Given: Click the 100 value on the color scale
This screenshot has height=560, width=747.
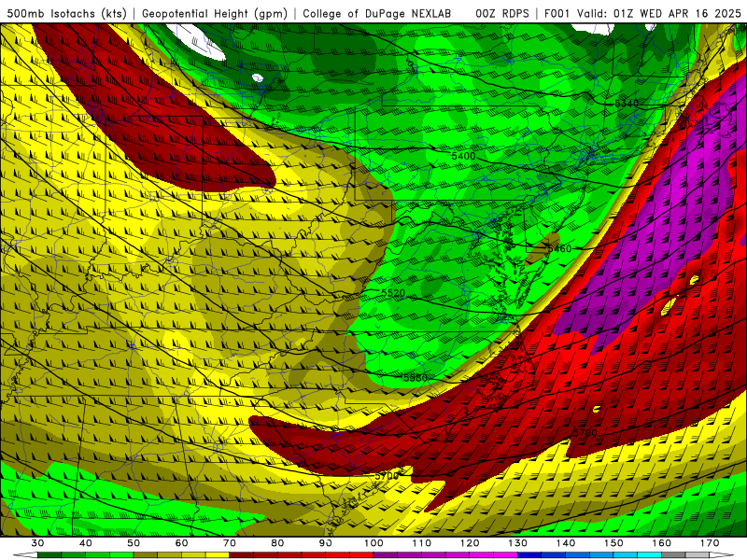Looking at the screenshot, I should [x=373, y=543].
